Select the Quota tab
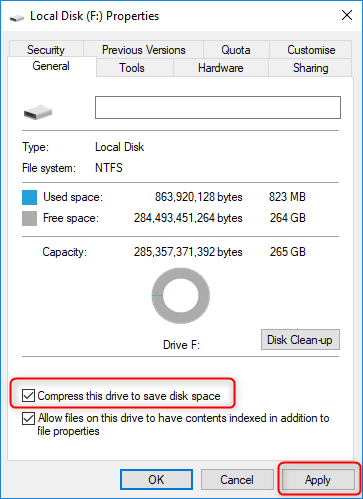The height and width of the screenshot is (499, 363). pyautogui.click(x=236, y=50)
